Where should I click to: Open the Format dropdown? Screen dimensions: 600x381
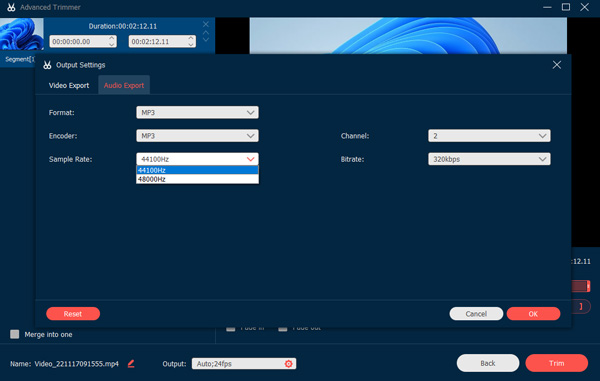pos(197,112)
